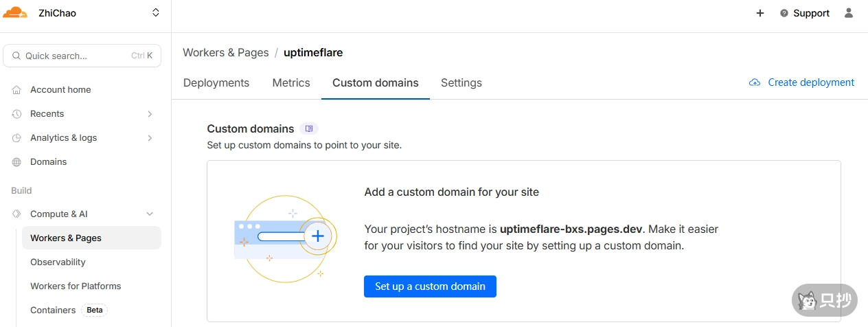
Task: Click the Custom domains documentation icon
Action: [309, 128]
